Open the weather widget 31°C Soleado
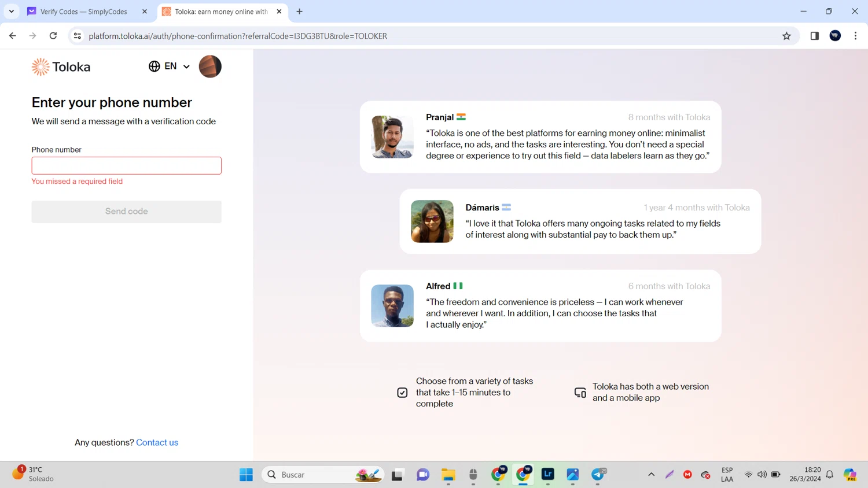 pos(34,474)
